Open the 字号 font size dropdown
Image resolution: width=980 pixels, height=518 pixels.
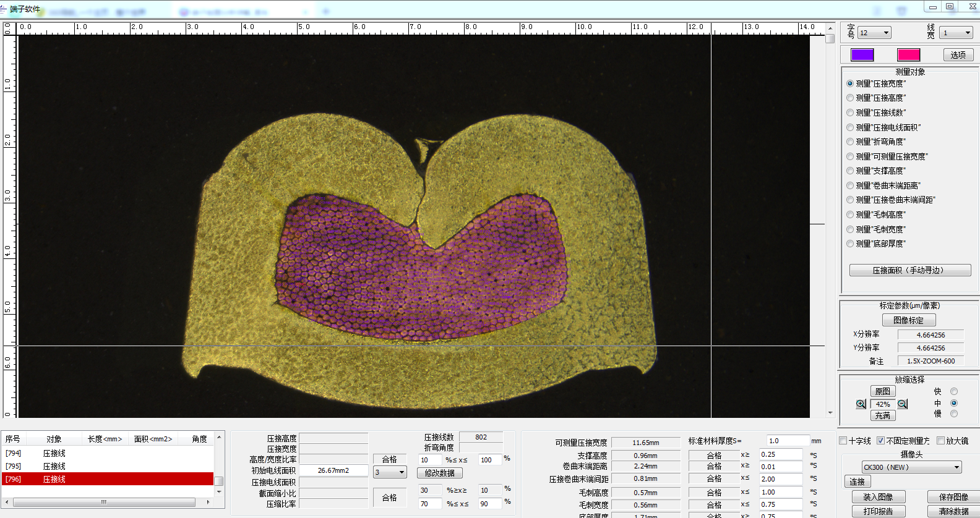(x=874, y=33)
